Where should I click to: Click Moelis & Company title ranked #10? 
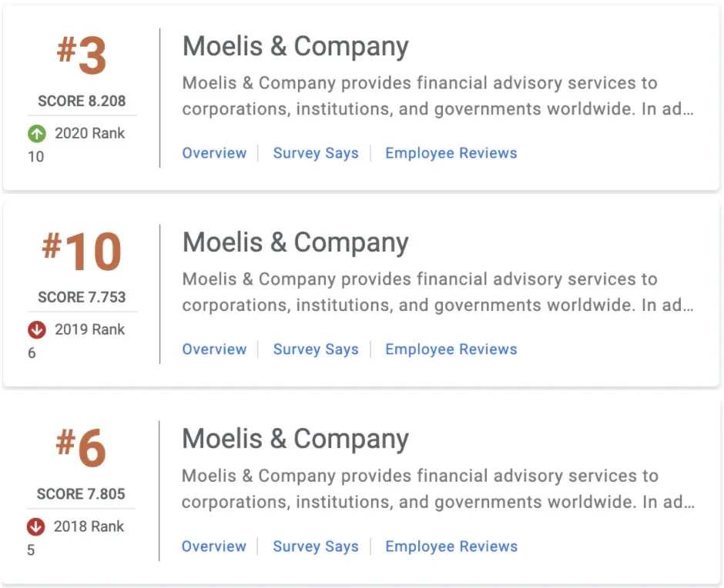(x=295, y=243)
